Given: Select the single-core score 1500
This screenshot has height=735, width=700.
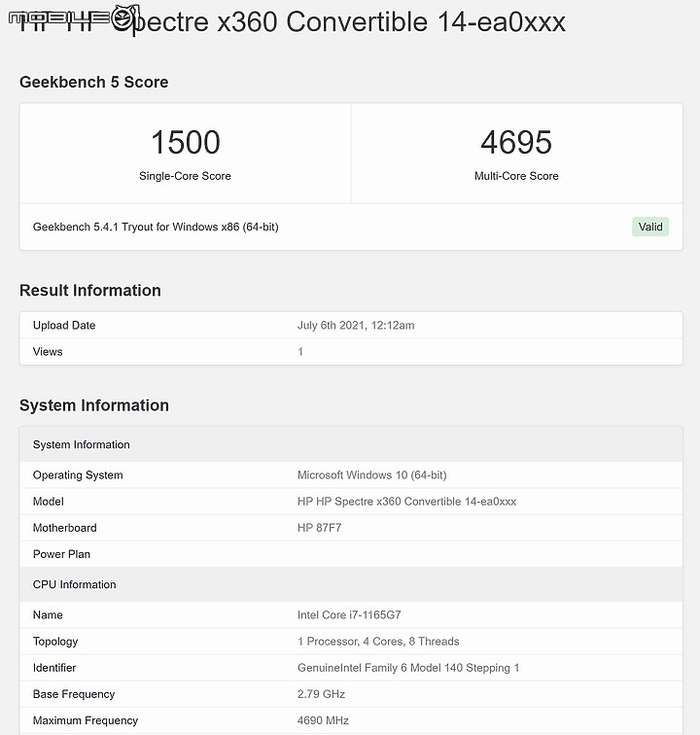Looking at the screenshot, I should point(185,142).
